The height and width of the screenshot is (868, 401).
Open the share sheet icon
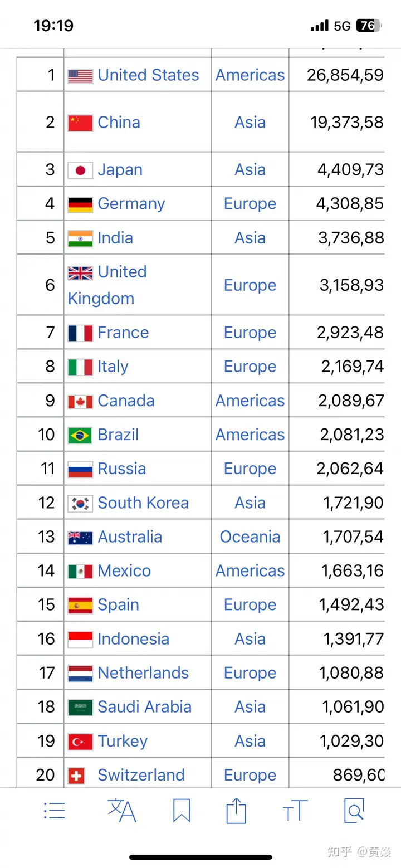[x=236, y=811]
